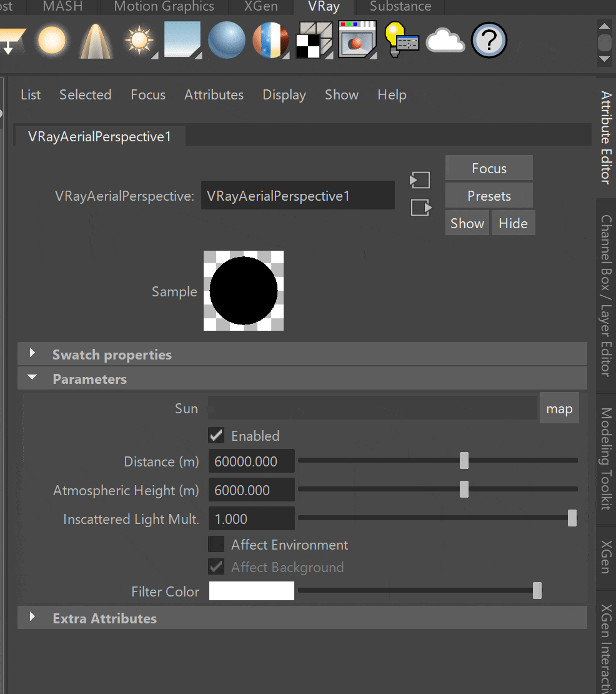
Task: Click the Sun input field
Action: click(x=373, y=408)
